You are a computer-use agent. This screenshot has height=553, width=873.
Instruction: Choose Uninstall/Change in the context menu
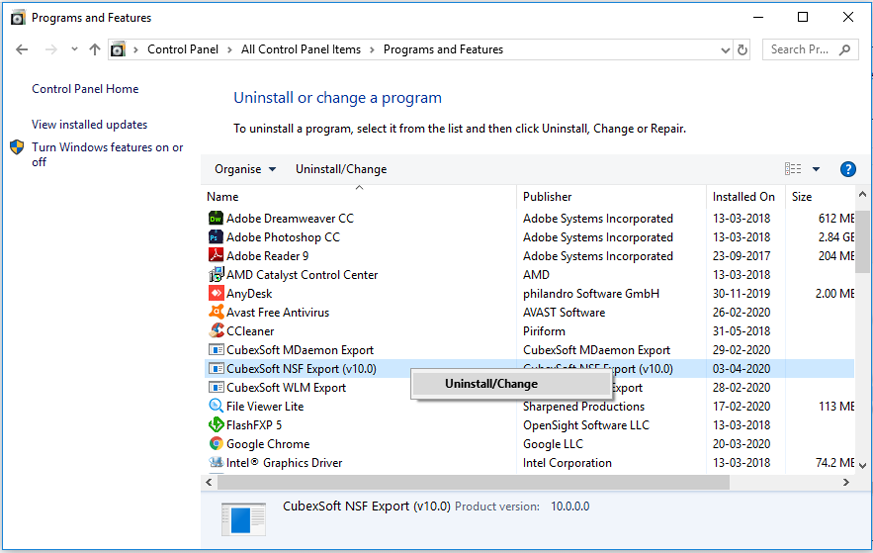pyautogui.click(x=511, y=384)
